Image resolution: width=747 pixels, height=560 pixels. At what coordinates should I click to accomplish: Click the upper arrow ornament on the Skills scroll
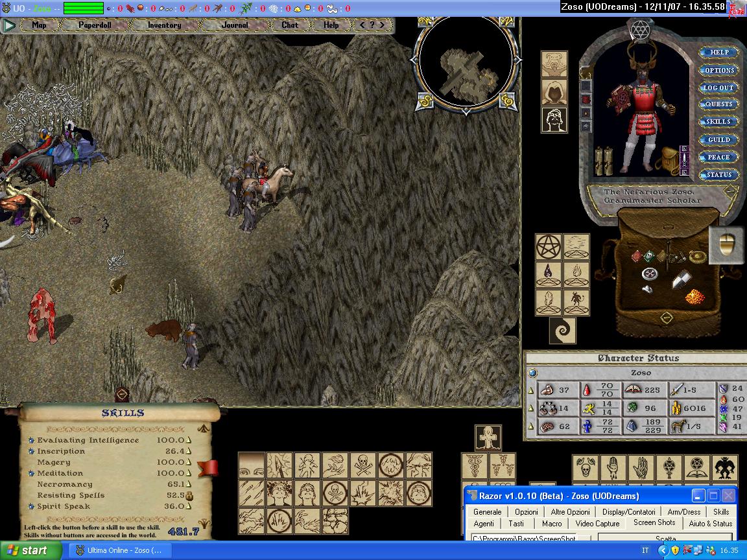(204, 428)
